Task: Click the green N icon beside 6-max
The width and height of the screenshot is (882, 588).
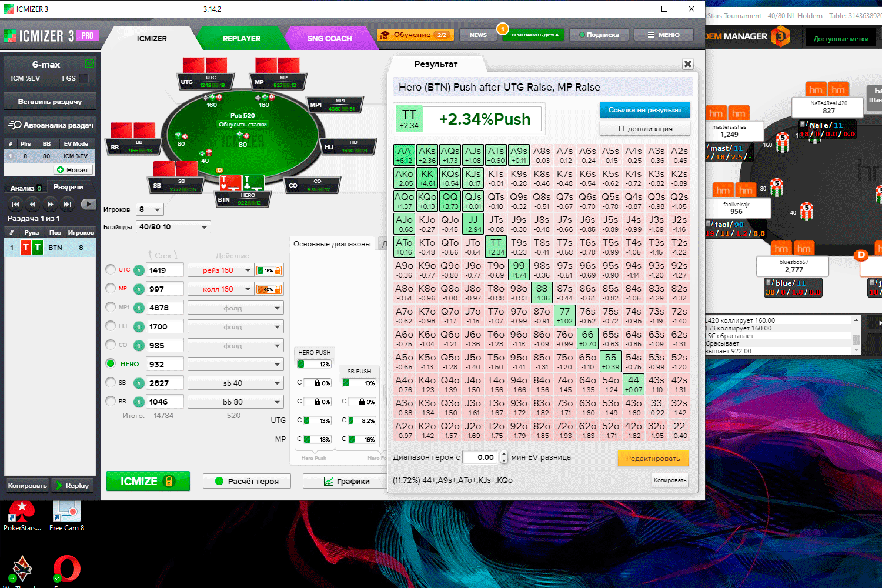Action: click(x=89, y=64)
